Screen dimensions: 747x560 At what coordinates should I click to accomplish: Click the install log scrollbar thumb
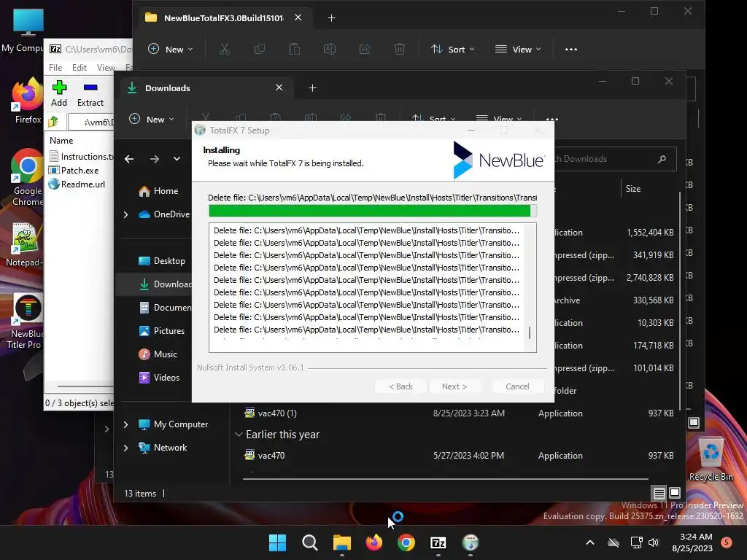click(530, 332)
